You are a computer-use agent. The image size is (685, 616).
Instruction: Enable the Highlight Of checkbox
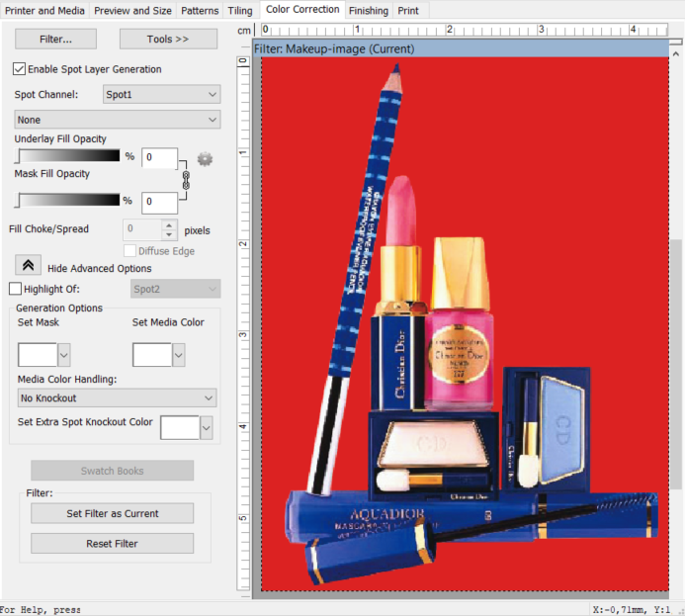pyautogui.click(x=15, y=289)
